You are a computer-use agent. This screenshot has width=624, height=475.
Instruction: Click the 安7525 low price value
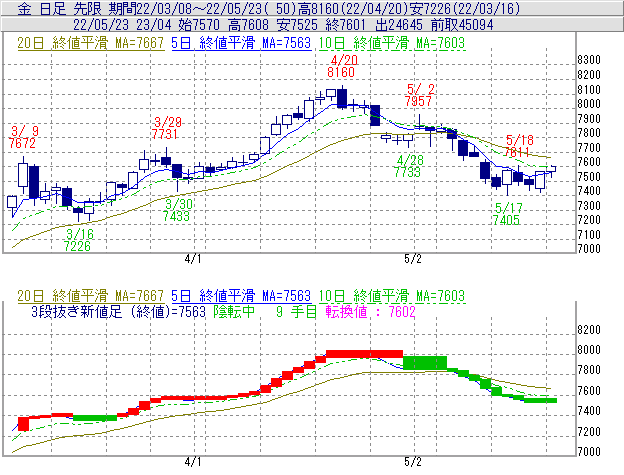click(x=298, y=25)
